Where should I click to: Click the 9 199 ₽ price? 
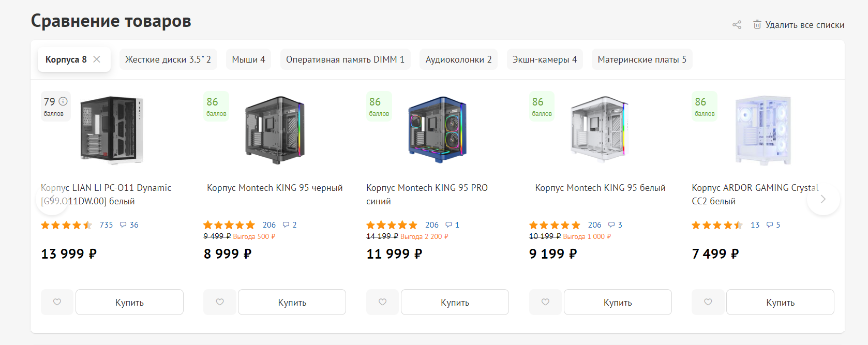(553, 254)
